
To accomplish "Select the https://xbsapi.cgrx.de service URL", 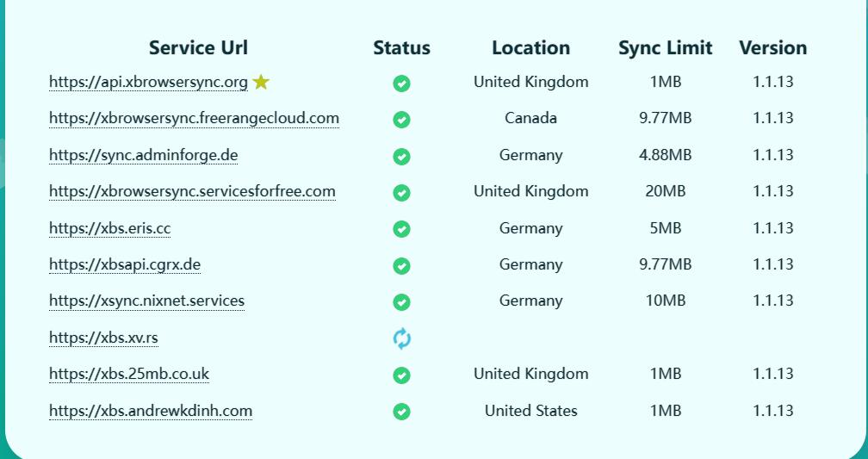I will (125, 264).
